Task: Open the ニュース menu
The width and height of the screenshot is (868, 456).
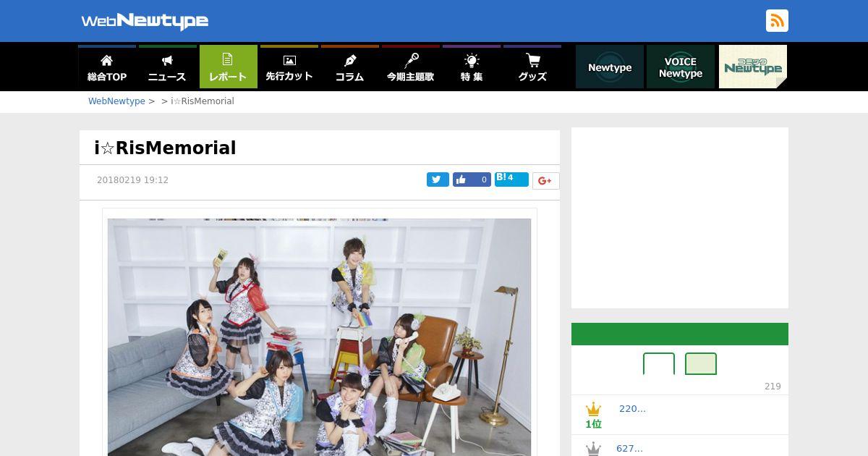Action: coord(167,67)
